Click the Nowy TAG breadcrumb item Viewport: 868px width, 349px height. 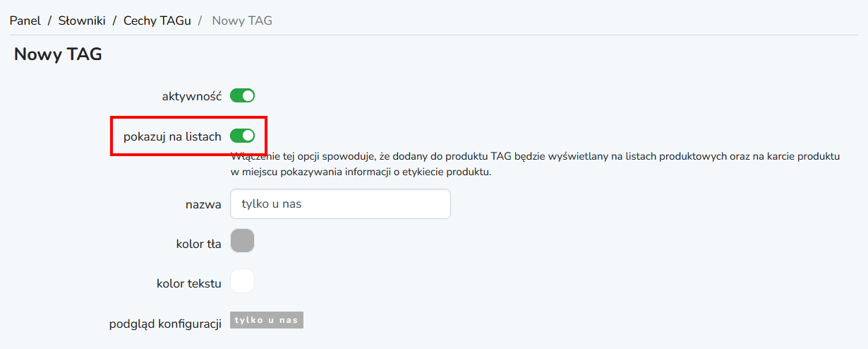pyautogui.click(x=242, y=20)
